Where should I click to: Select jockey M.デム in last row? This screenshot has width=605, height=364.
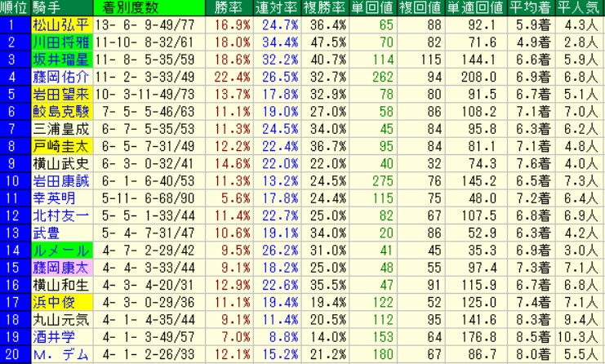click(x=56, y=354)
